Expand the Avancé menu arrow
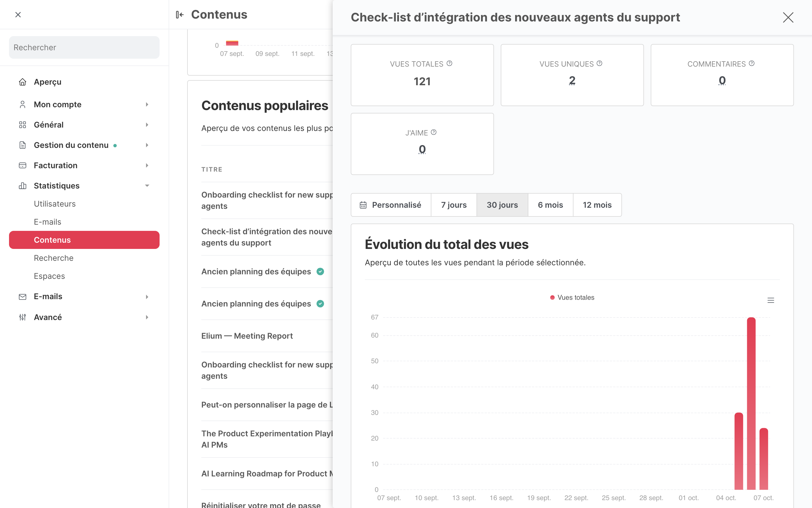This screenshot has height=508, width=812. point(147,317)
